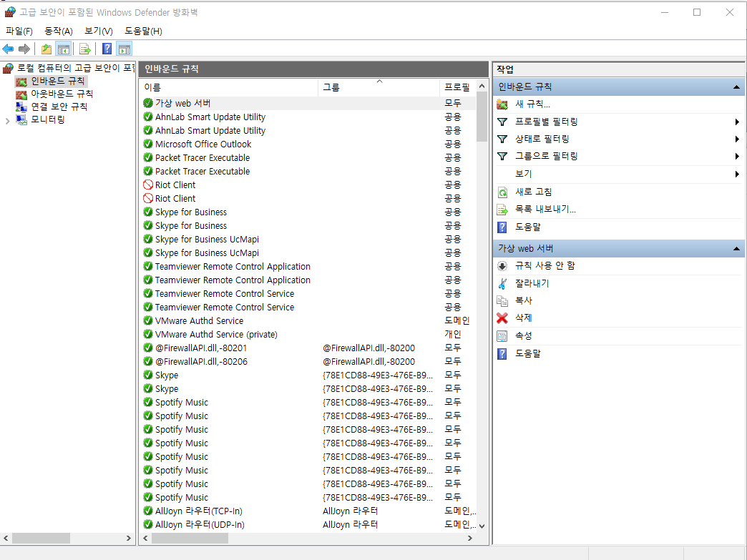The width and height of the screenshot is (747, 560).
Task: Click the 새 규칙 firewall icon
Action: point(502,104)
